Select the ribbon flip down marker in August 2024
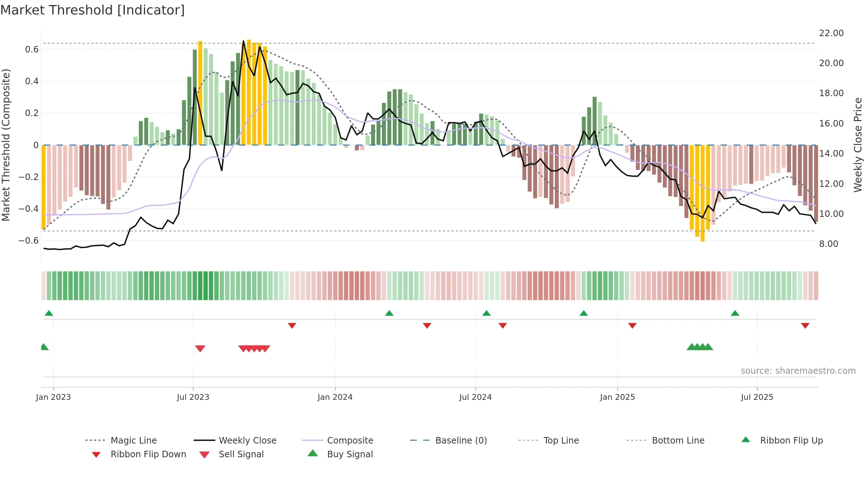This screenshot has height=488, width=868. (x=503, y=326)
